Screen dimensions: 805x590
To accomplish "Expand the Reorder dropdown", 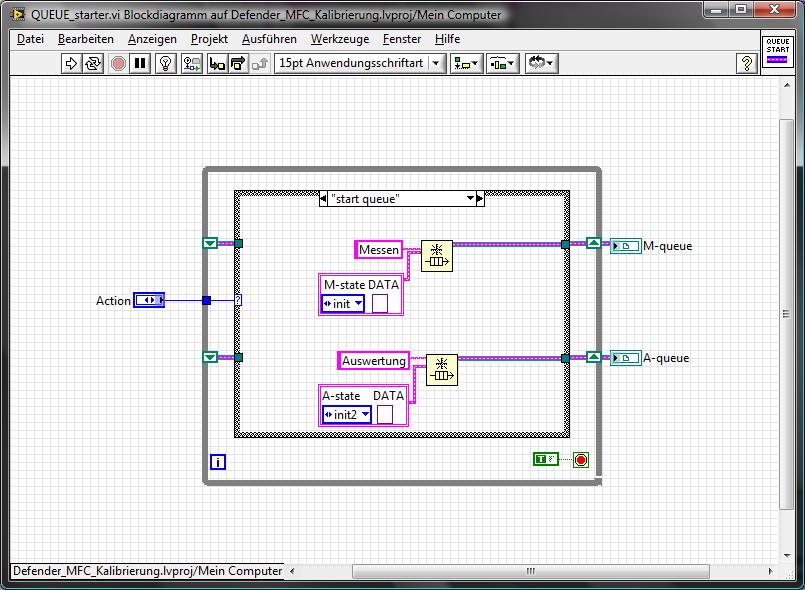I will pyautogui.click(x=541, y=63).
